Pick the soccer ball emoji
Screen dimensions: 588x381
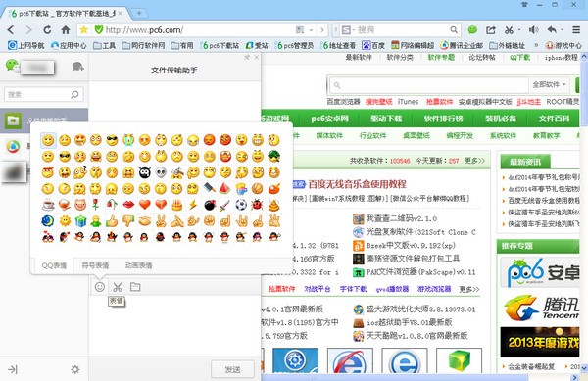coord(241,205)
